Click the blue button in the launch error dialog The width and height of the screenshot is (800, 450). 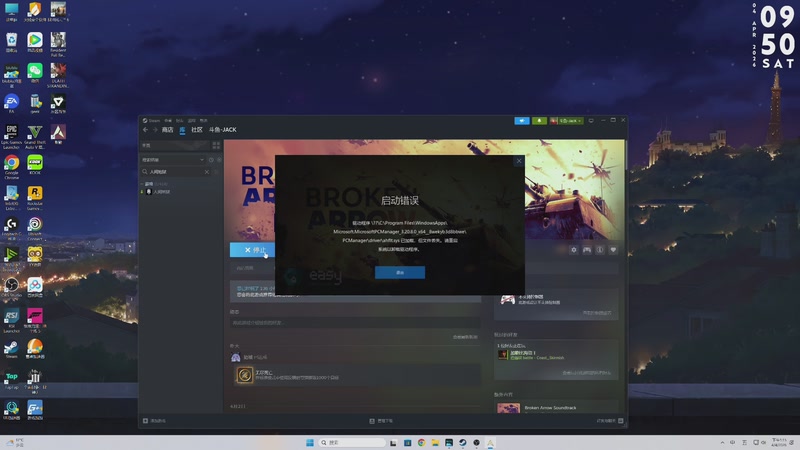(399, 272)
